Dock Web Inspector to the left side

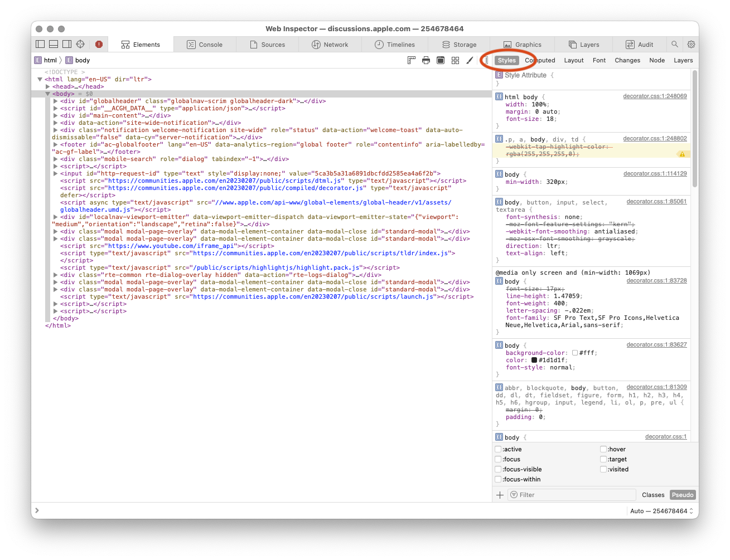coord(40,44)
